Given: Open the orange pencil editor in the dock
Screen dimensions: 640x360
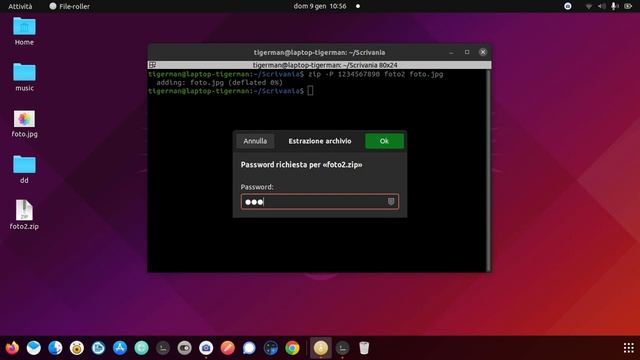Looking at the screenshot, I should point(228,348).
